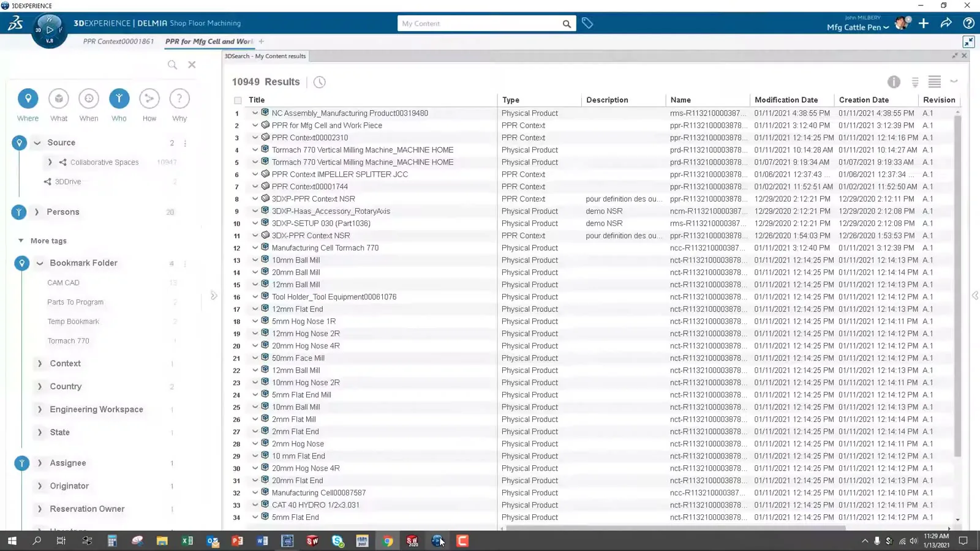The width and height of the screenshot is (980, 551).
Task: Open Chrome from the taskbar
Action: 388,541
